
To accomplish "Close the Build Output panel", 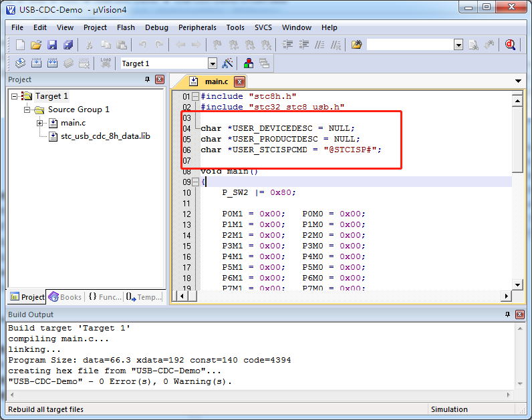I will [520, 314].
